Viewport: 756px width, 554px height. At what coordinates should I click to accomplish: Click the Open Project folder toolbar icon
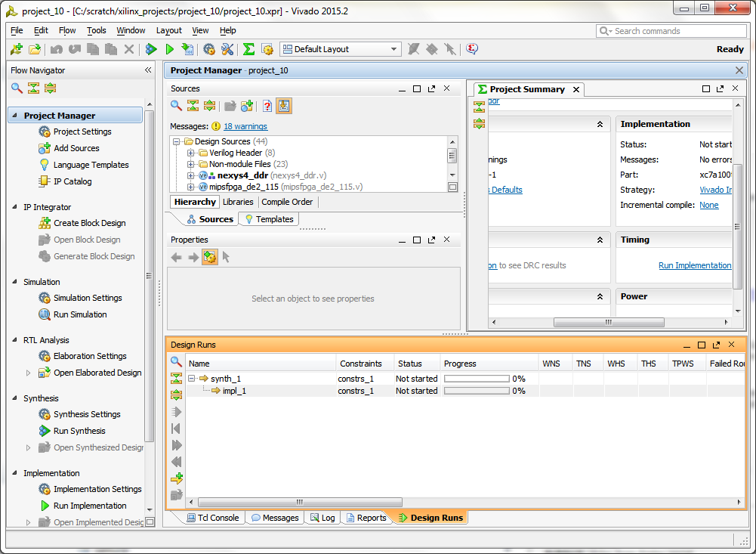pyautogui.click(x=34, y=49)
